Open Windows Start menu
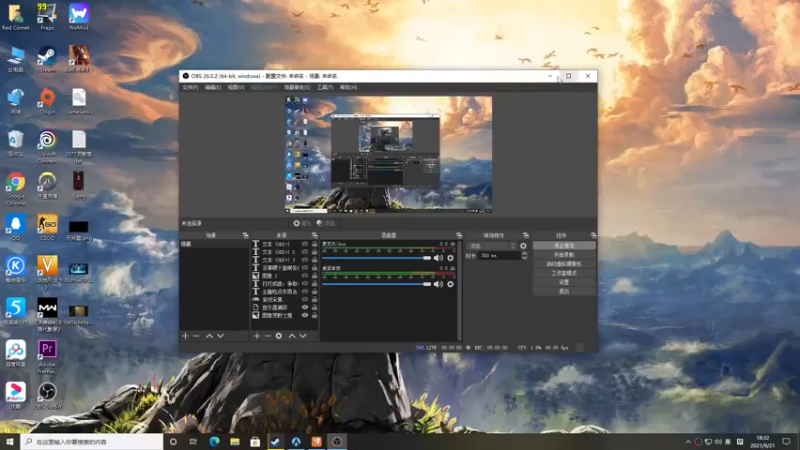The height and width of the screenshot is (450, 800). pyautogui.click(x=10, y=441)
